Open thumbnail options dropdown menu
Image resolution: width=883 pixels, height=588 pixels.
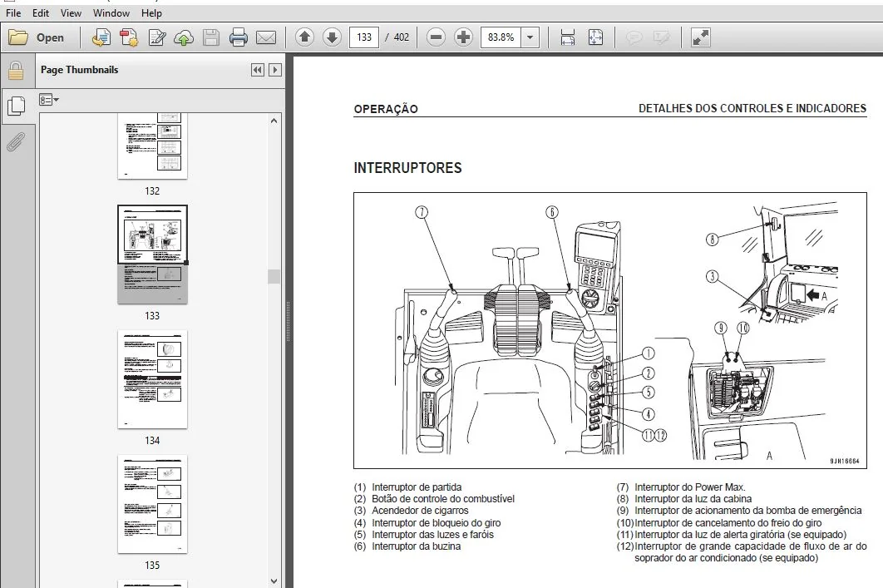click(49, 100)
